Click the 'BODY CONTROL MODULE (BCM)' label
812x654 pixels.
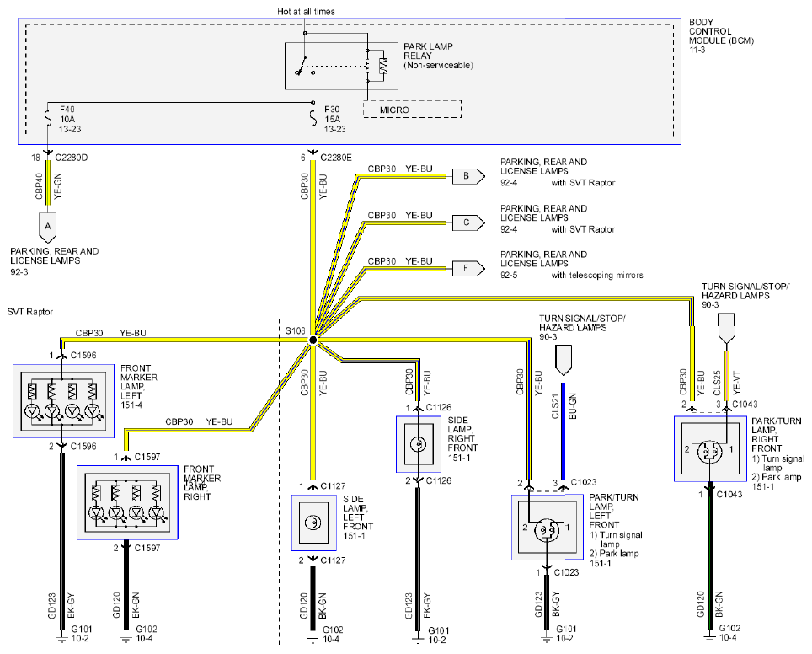721,31
